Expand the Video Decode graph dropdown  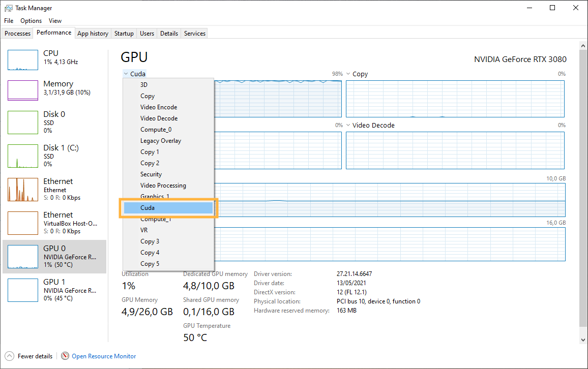pyautogui.click(x=348, y=126)
